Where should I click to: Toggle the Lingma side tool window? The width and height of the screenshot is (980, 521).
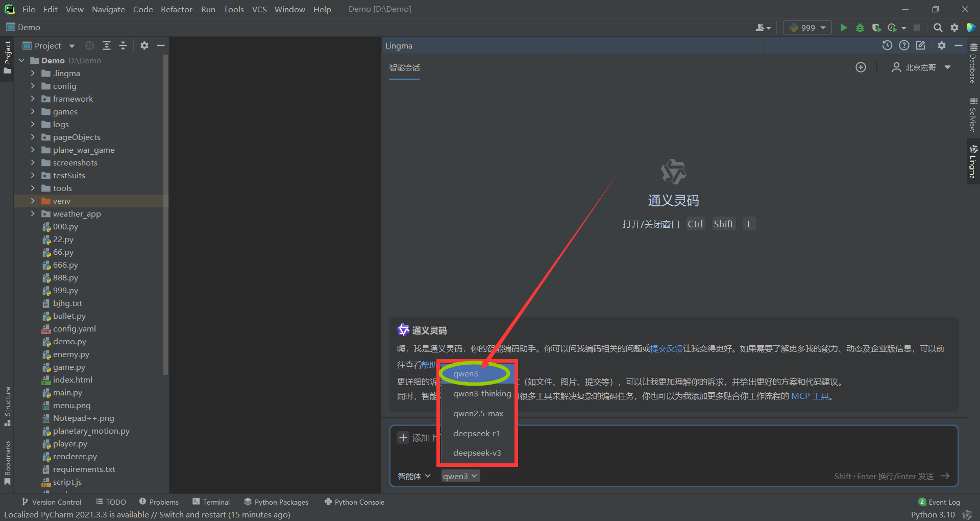point(973,162)
